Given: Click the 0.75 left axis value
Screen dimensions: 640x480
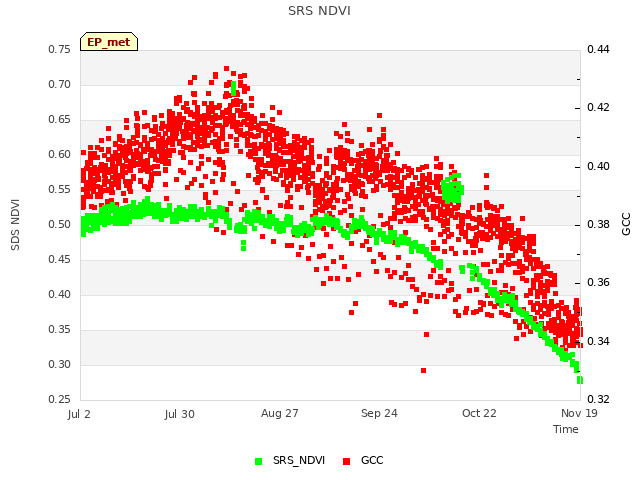Looking at the screenshot, I should coord(60,49).
